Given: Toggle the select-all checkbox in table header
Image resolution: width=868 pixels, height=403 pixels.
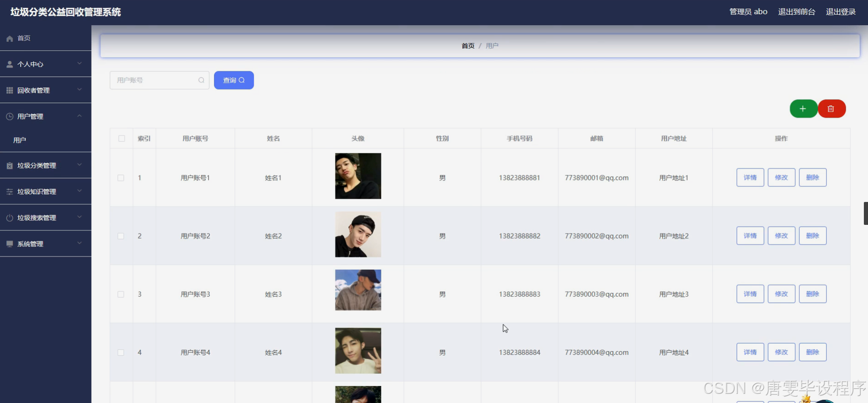Looking at the screenshot, I should point(121,138).
